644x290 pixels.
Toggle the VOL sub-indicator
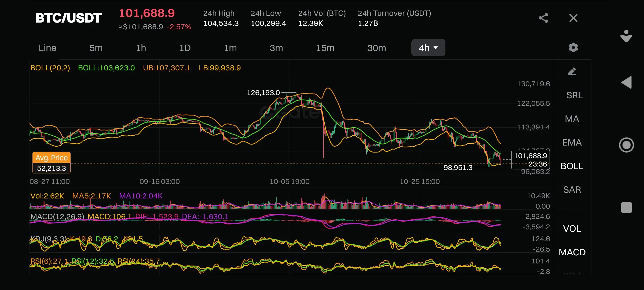pyautogui.click(x=572, y=229)
